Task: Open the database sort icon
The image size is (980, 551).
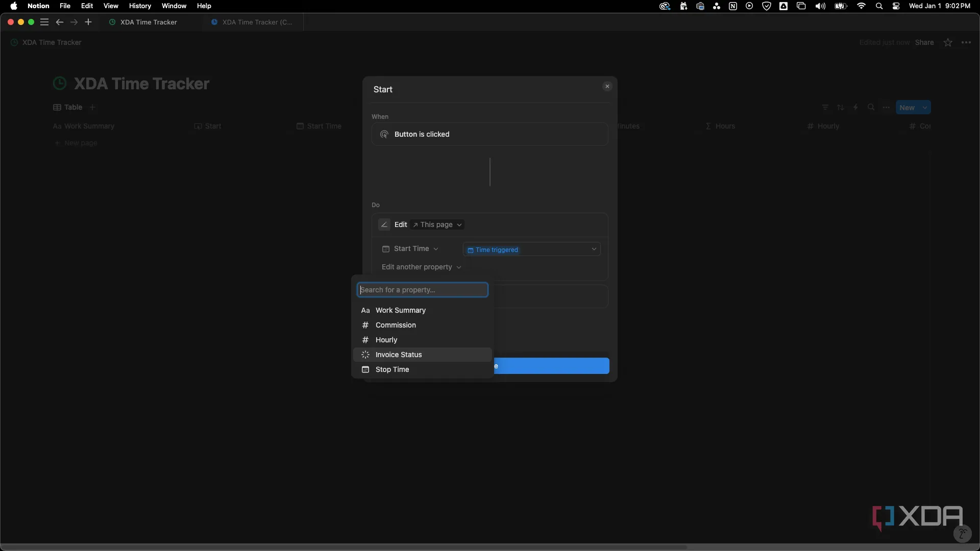Action: click(x=841, y=107)
